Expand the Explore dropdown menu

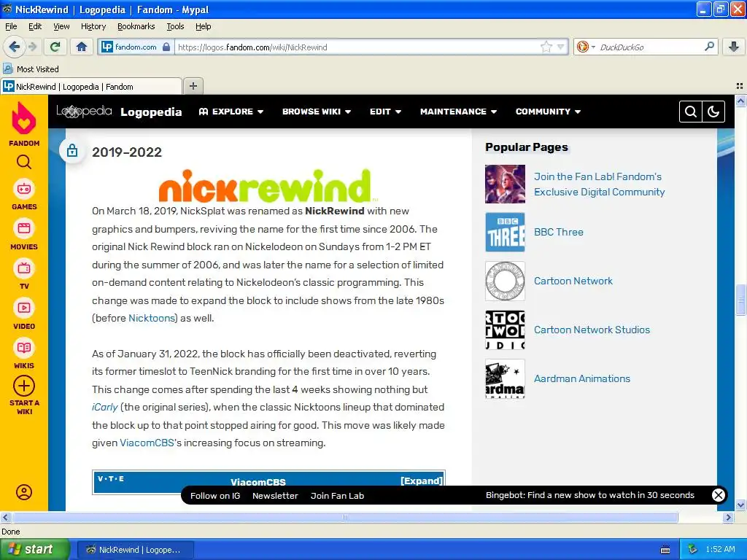tap(231, 112)
